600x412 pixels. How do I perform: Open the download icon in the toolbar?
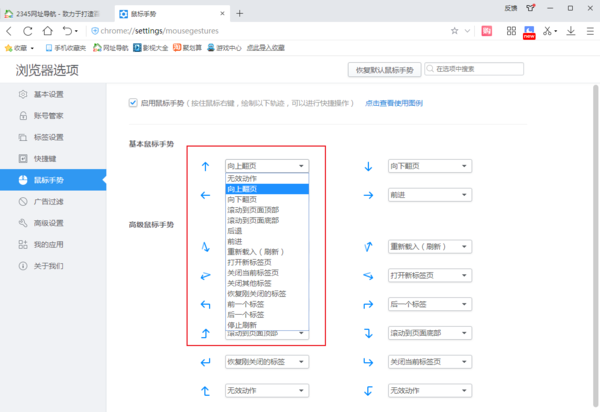(x=569, y=31)
